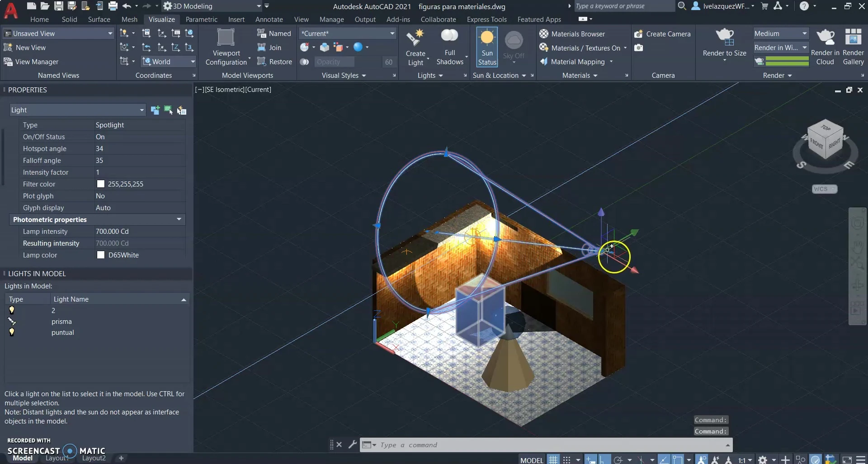Screen dimensions: 868x464
Task: Expand the Sun & Location panel
Action: tap(500, 76)
